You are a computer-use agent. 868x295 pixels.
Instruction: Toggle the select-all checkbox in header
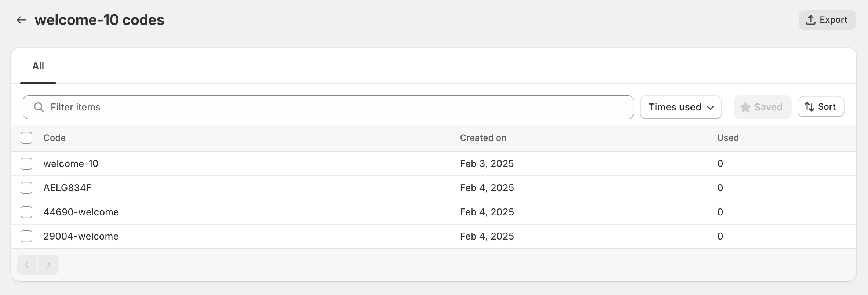tap(26, 138)
